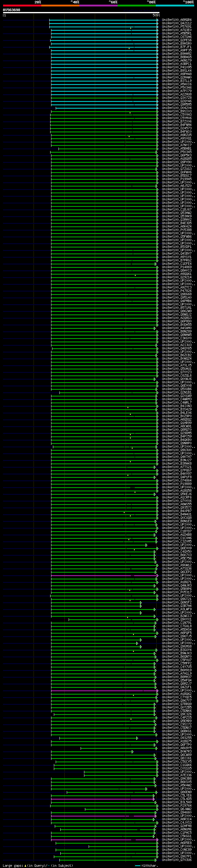Click the UniRef100_B0W7R3 label
Image resolution: width=197 pixels, height=868 pixels.
coord(176,751)
